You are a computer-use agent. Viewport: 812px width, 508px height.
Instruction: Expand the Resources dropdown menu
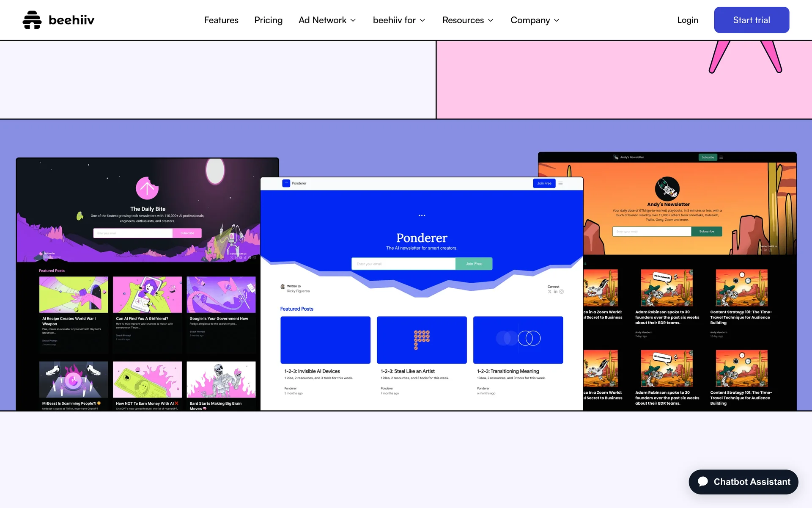click(x=467, y=20)
